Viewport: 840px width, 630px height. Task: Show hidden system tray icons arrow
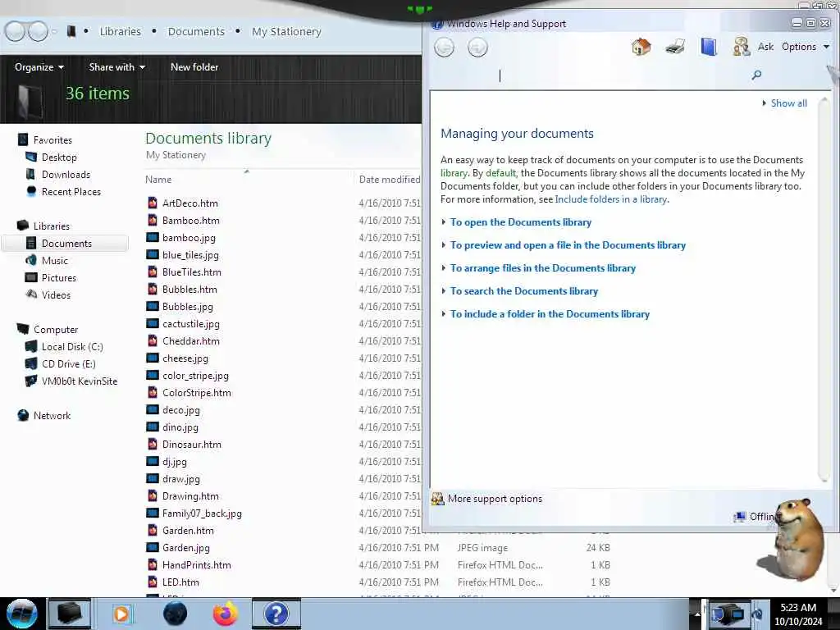coord(697,614)
